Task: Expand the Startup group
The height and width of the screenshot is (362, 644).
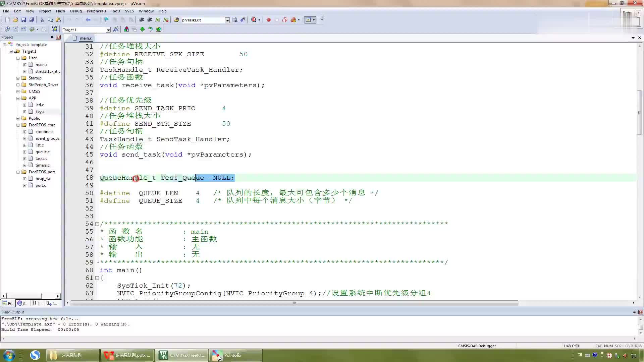Action: tap(18, 78)
